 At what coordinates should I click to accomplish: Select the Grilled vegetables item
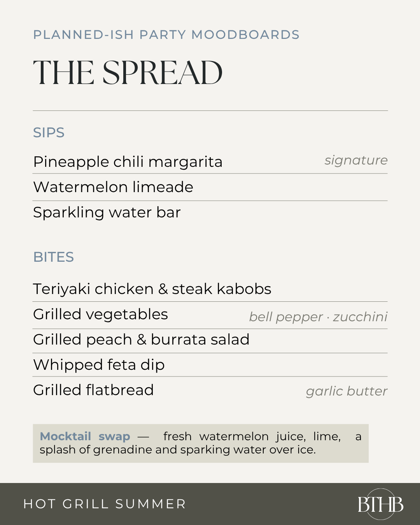101,315
